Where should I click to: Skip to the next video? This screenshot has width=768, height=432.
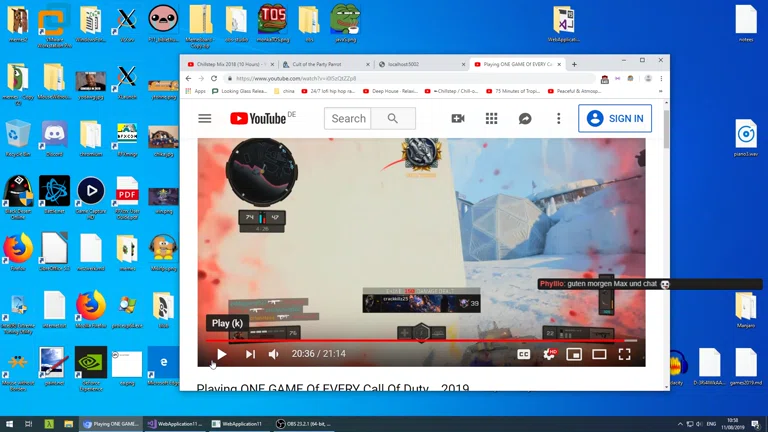click(250, 354)
